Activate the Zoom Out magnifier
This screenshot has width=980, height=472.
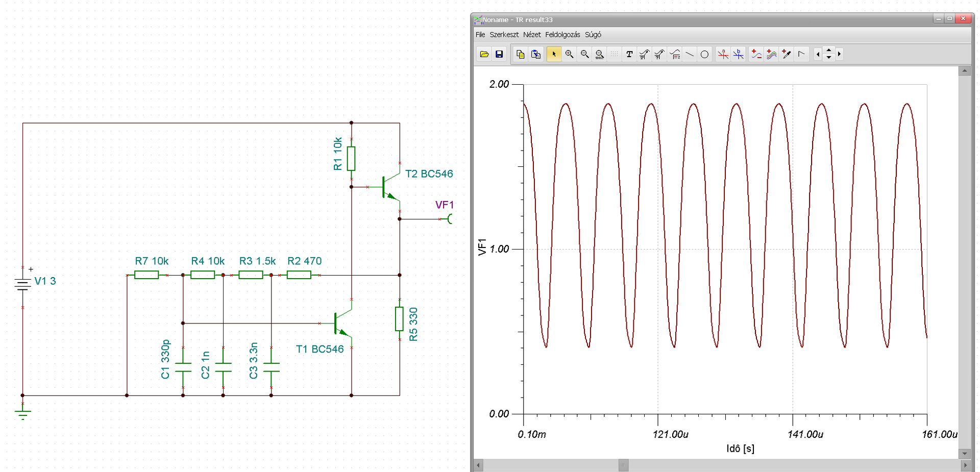point(584,54)
